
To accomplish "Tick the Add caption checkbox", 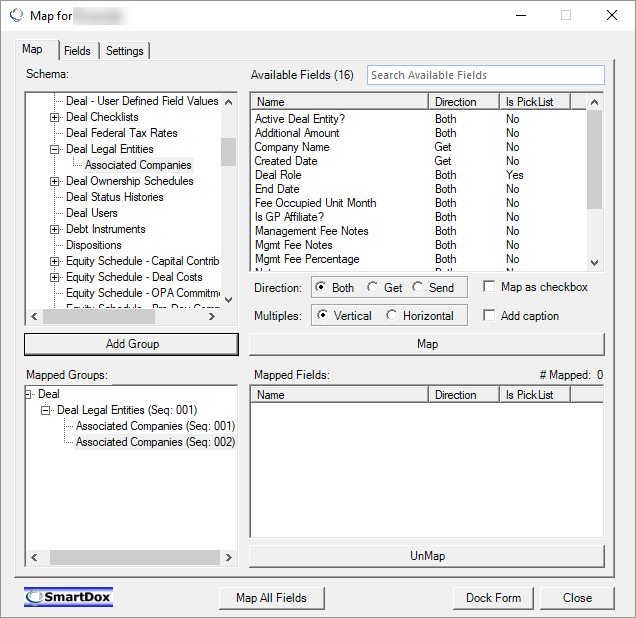I will click(489, 315).
